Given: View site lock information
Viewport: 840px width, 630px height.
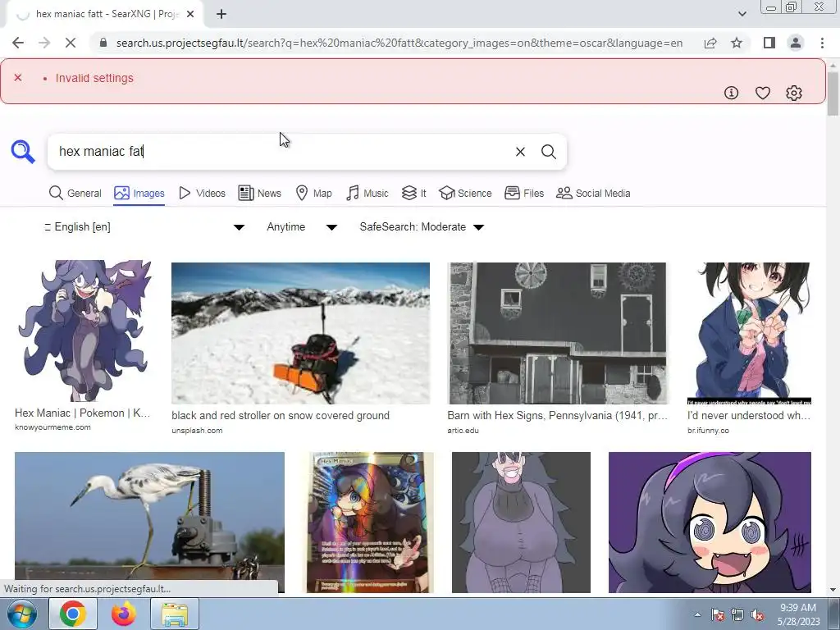Looking at the screenshot, I should tap(103, 43).
